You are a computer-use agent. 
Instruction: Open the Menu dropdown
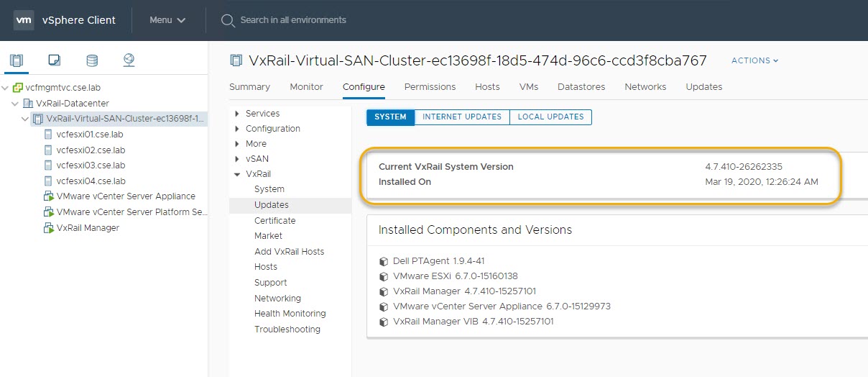tap(167, 20)
